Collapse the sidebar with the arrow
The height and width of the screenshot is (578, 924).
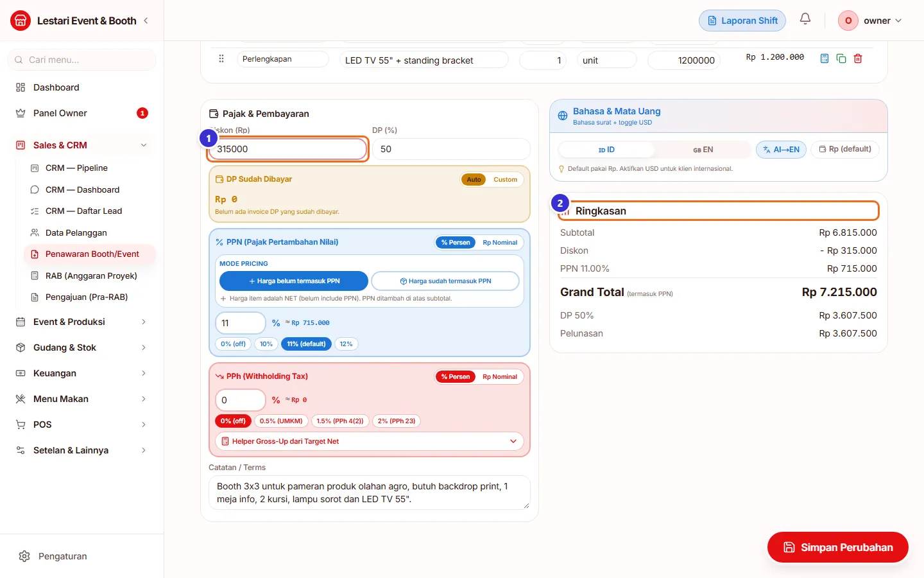146,21
